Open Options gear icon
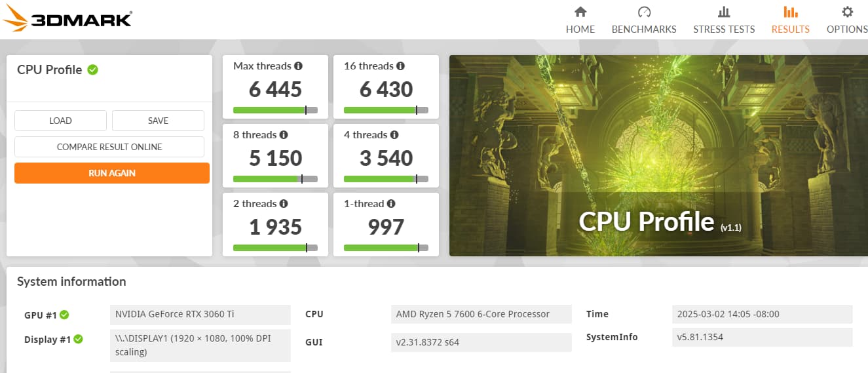Viewport: 868px width, 373px height. coord(847,12)
